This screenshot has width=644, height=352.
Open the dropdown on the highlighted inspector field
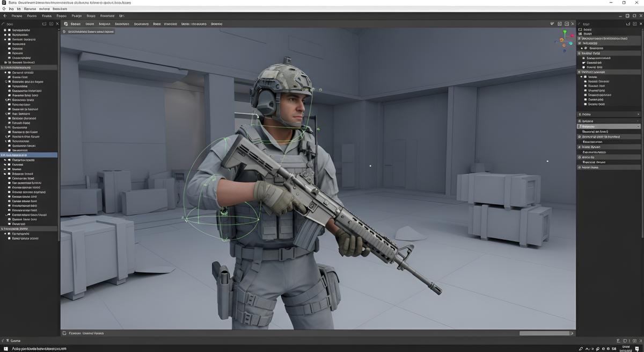pos(638,126)
